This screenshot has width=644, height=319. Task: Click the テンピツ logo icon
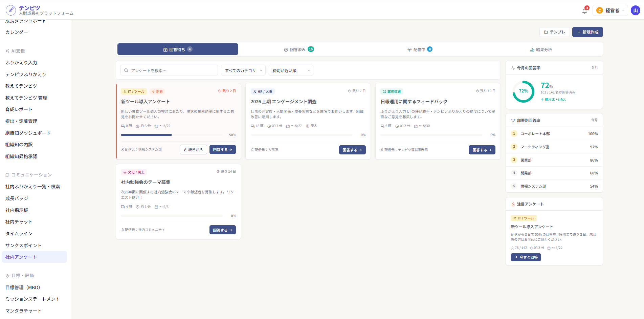point(11,10)
